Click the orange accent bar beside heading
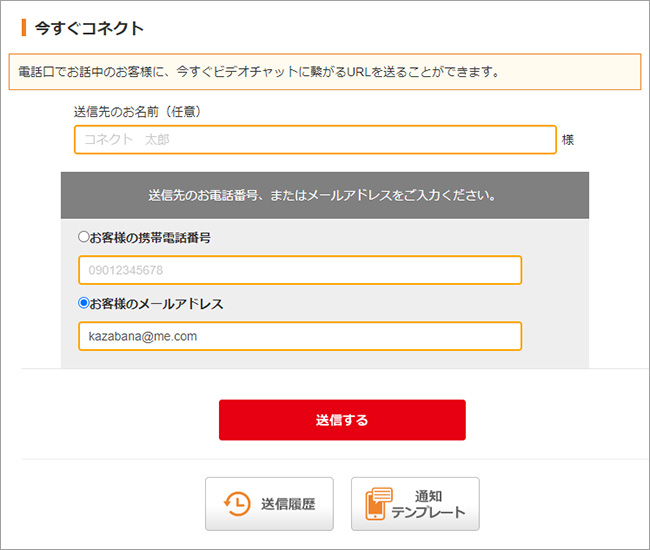Viewport: 650px width, 550px height. coord(23,28)
